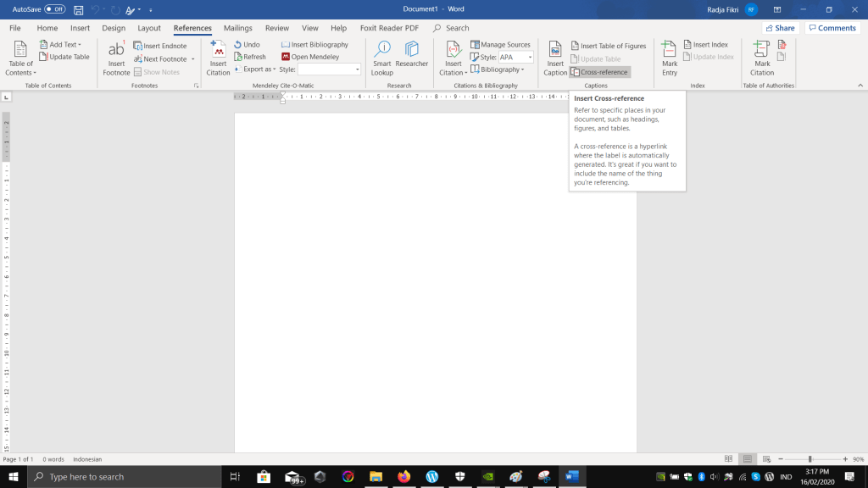868x488 pixels.
Task: Toggle the AutoSave switch
Action: pos(55,9)
